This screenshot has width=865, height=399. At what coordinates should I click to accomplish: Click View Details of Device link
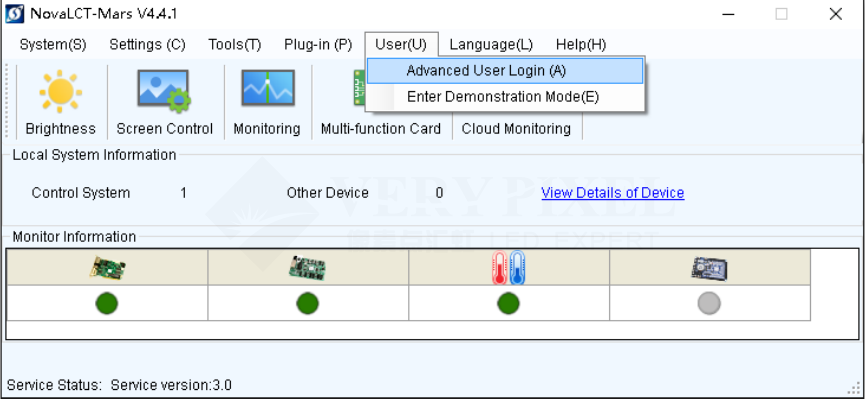click(x=613, y=193)
